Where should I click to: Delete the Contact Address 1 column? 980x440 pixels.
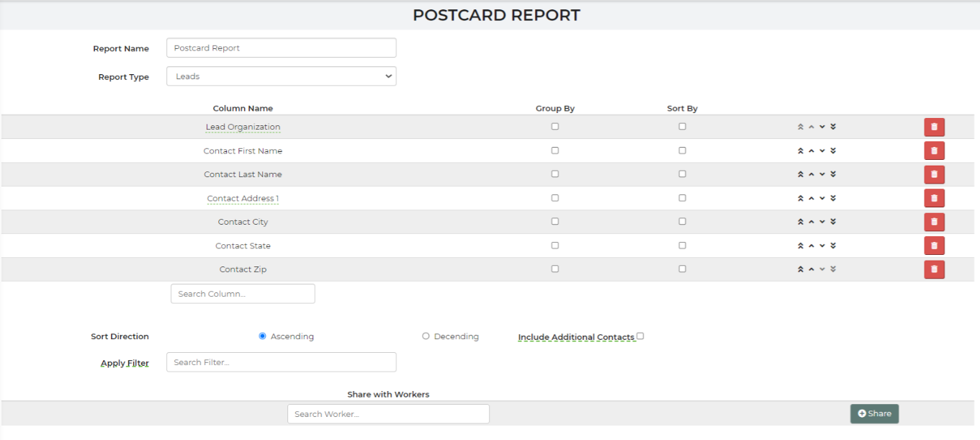[x=934, y=198]
